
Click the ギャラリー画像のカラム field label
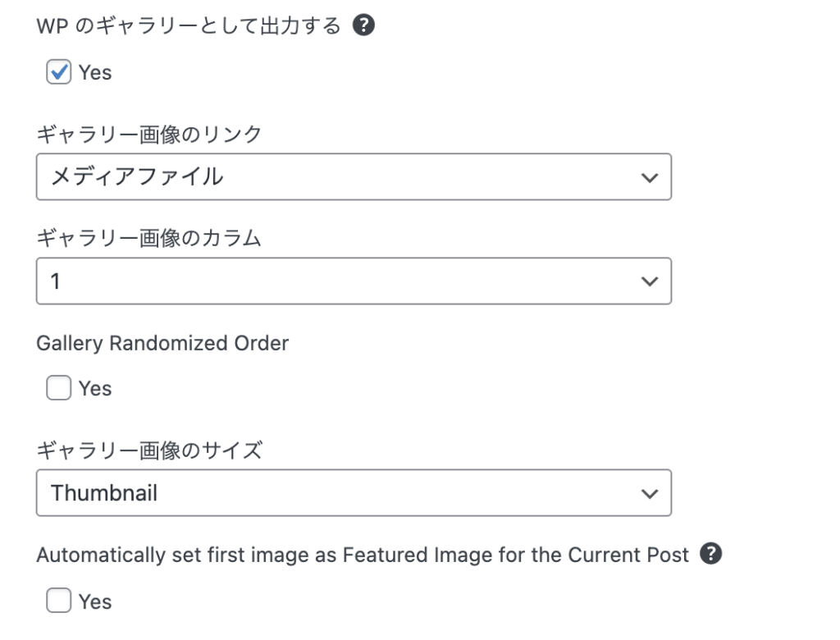pyautogui.click(x=149, y=239)
